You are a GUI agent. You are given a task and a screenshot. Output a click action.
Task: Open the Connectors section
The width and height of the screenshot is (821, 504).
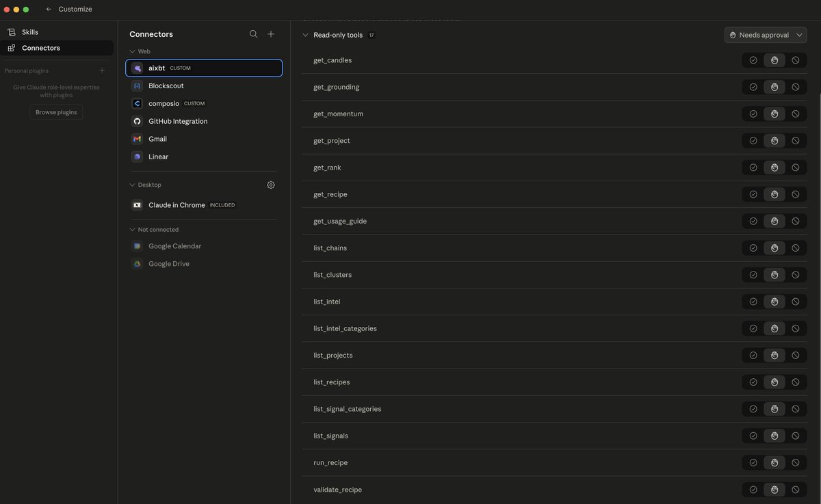click(x=57, y=48)
